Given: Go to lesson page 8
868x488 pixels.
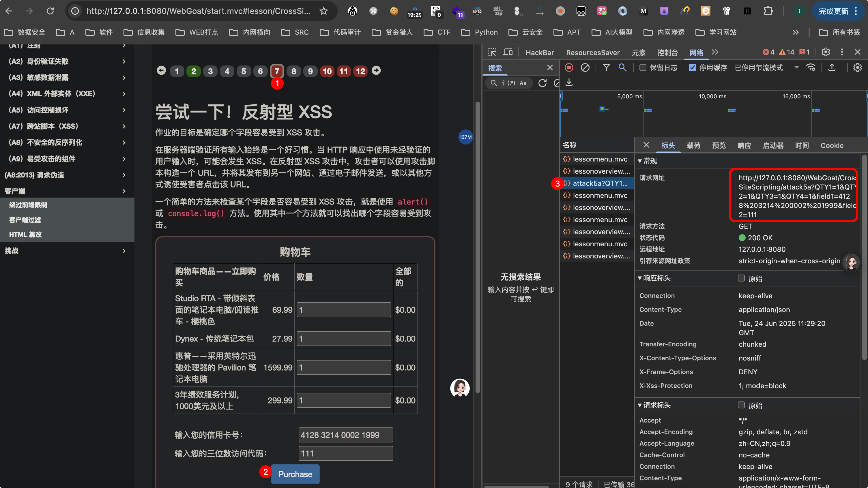Looking at the screenshot, I should 293,71.
